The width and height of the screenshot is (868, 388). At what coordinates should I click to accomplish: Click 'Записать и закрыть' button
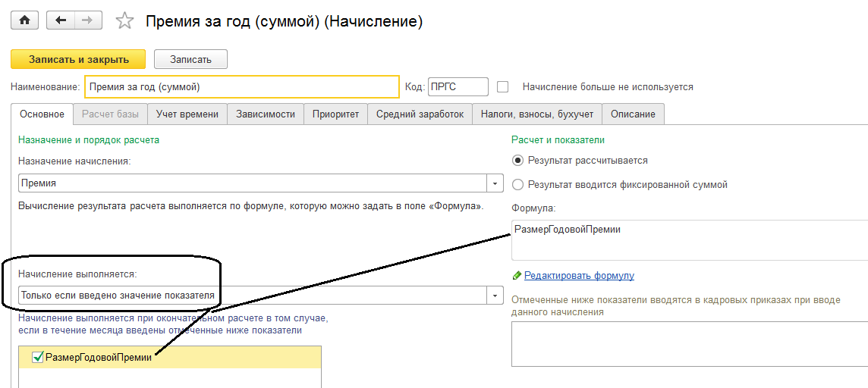(79, 59)
